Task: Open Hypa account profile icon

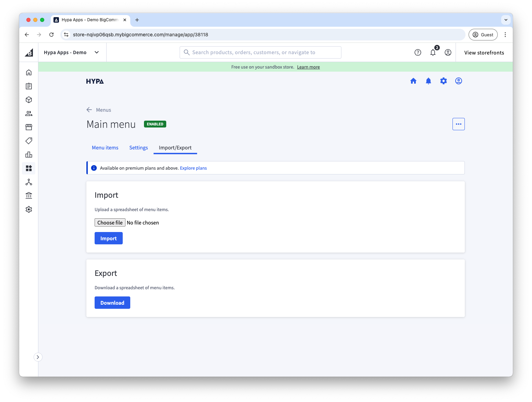Action: point(459,81)
